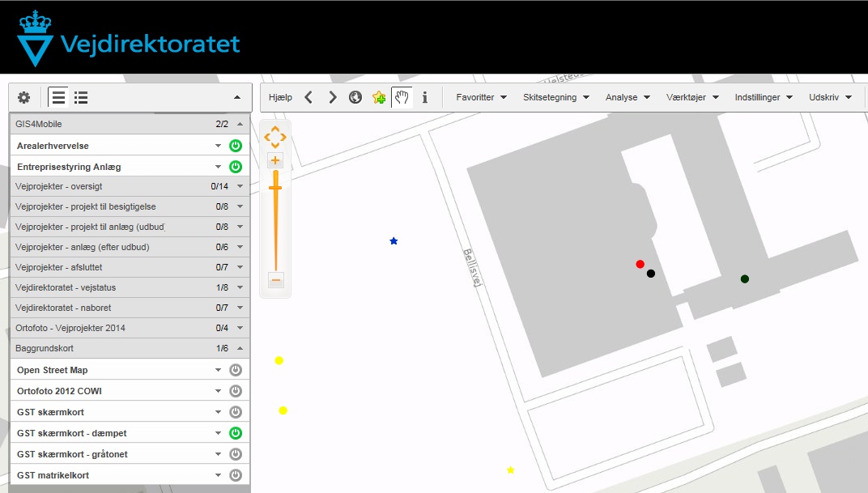Collapse the Baggrundskort group
This screenshot has width=868, height=493.
(x=240, y=348)
